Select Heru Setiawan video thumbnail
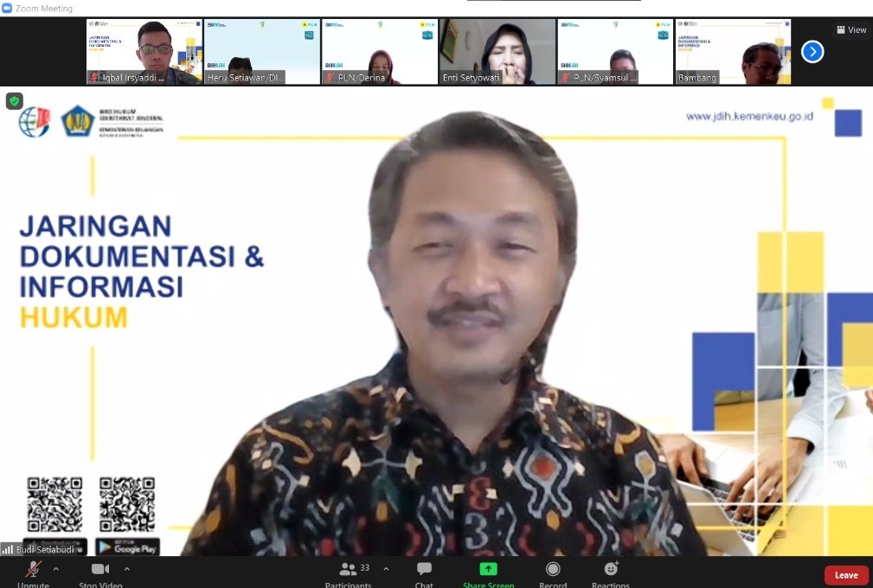This screenshot has width=873, height=588. click(262, 52)
